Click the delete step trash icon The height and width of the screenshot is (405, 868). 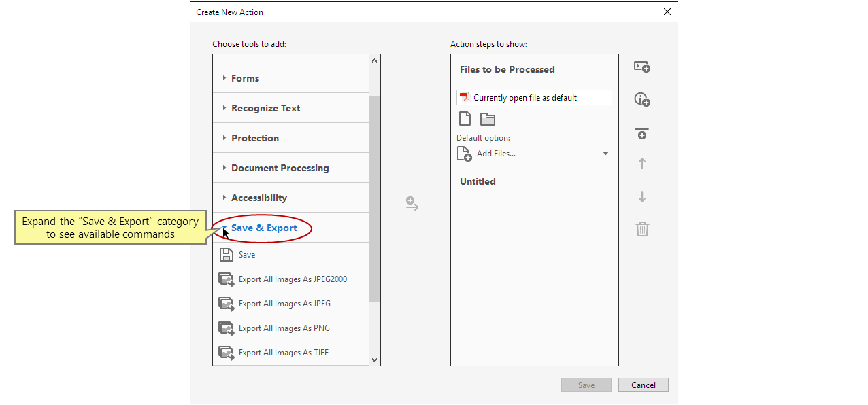641,229
